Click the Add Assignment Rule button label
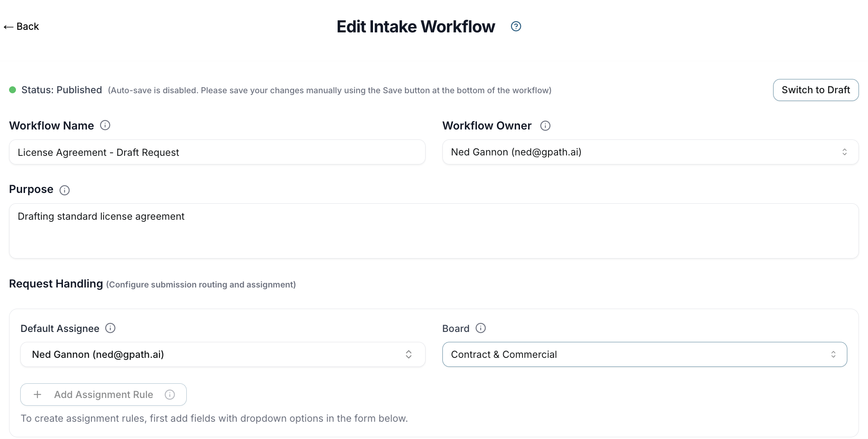This screenshot has height=439, width=868. [103, 395]
